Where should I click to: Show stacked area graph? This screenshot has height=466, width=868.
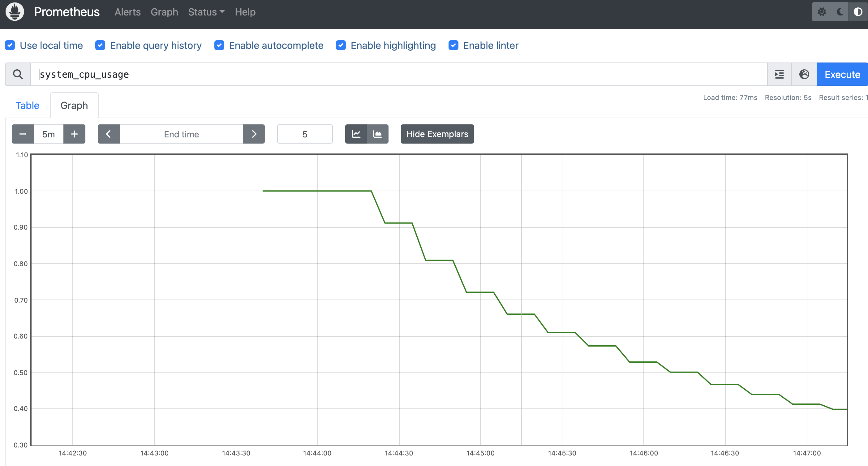tap(377, 134)
